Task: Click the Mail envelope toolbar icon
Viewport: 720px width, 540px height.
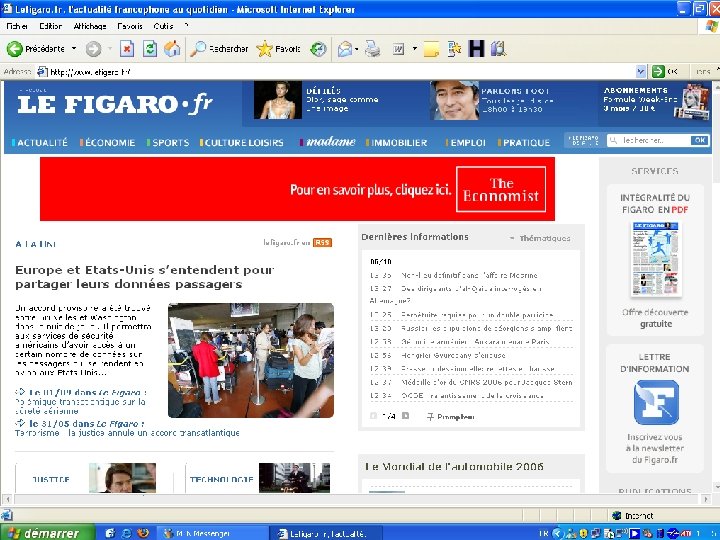Action: (344, 49)
